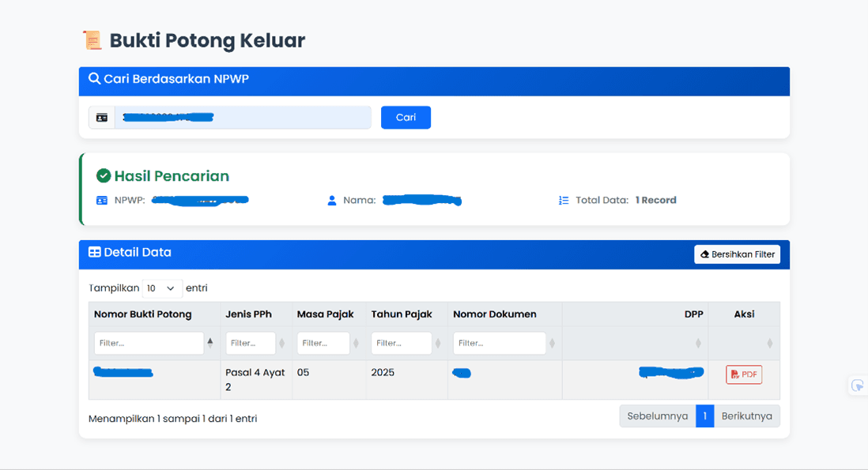Click the Berikutnya pagination link
The height and width of the screenshot is (470, 868).
(x=746, y=415)
